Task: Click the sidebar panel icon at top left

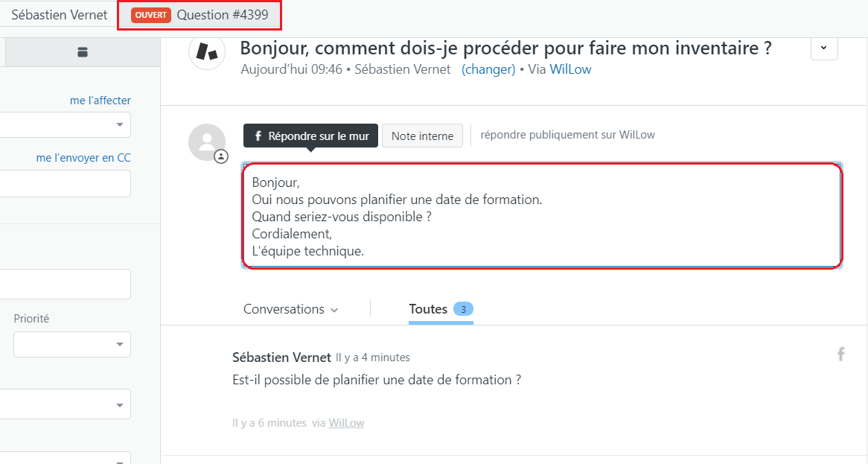Action: click(83, 52)
